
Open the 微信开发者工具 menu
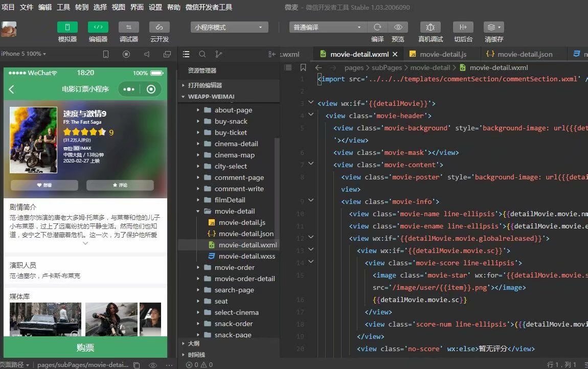209,7
